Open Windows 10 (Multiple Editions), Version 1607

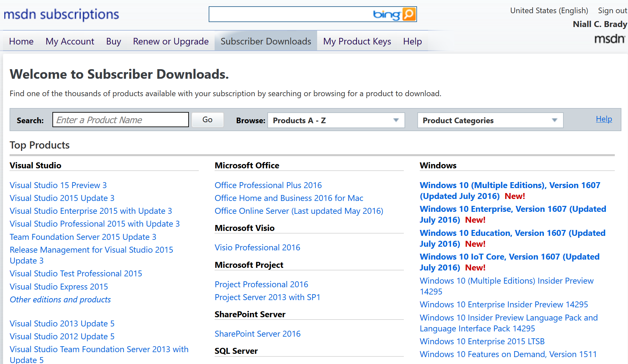point(510,190)
